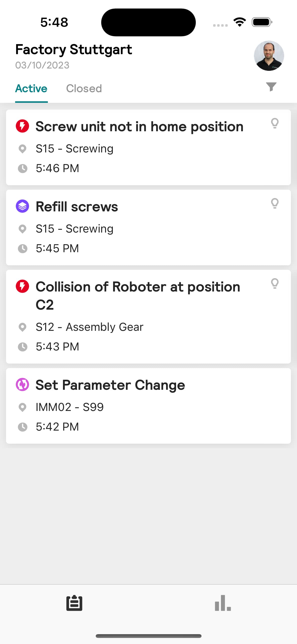The height and width of the screenshot is (644, 297).
Task: Tap lightbulb on Collision of Roboter card
Action: (x=275, y=284)
